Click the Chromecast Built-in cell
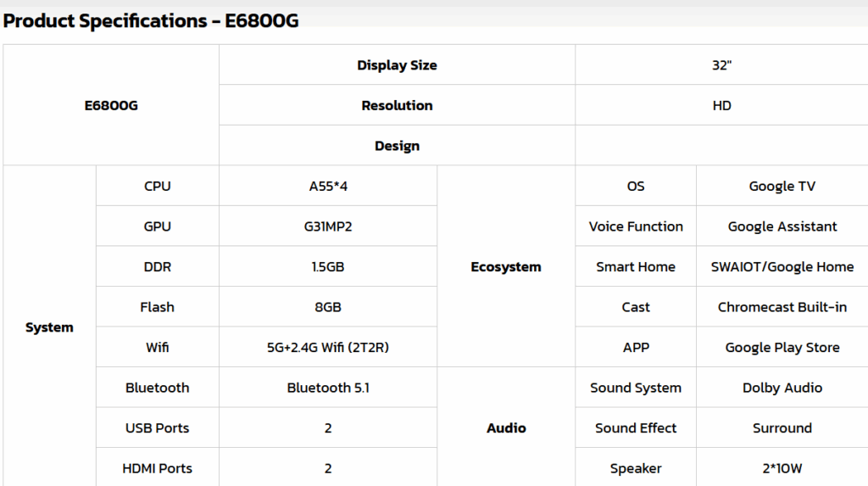This screenshot has height=486, width=868. (782, 307)
